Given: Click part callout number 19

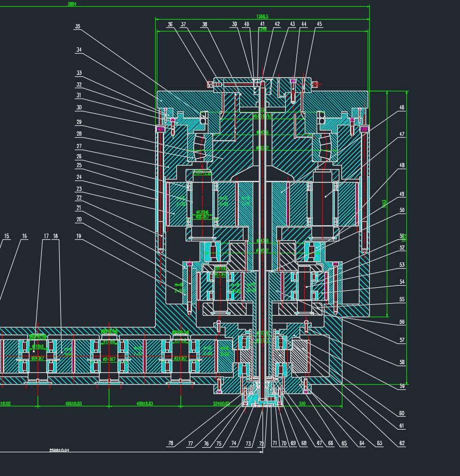Looking at the screenshot, I should (79, 236).
